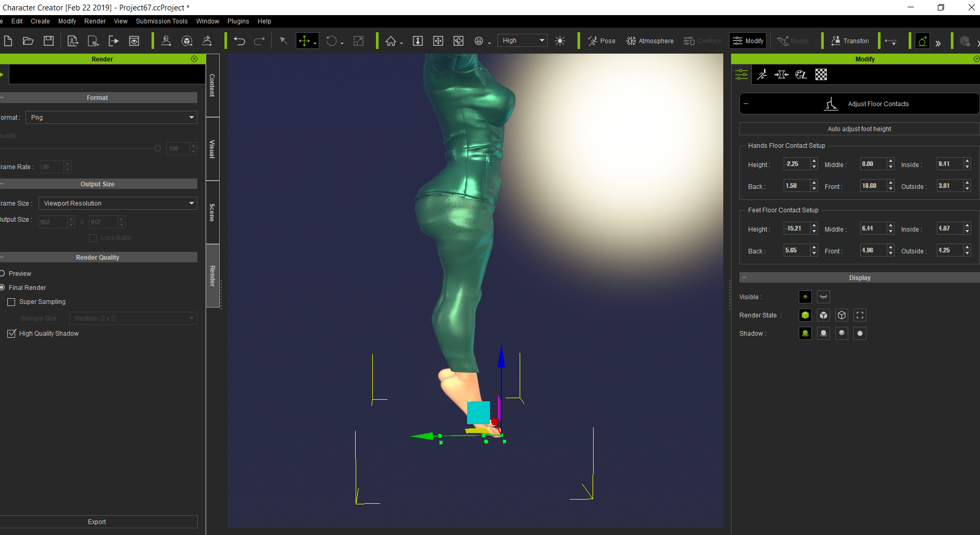Click the Export button
This screenshot has height=535, width=980.
97,521
